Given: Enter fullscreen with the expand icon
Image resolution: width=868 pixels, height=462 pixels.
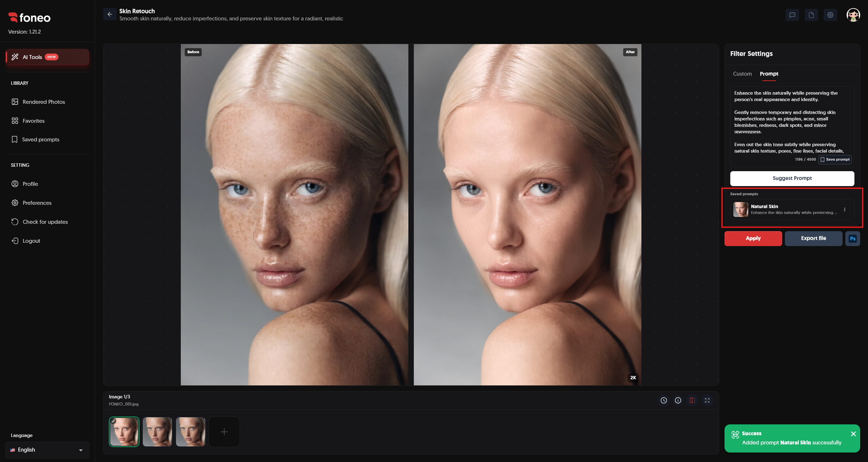Looking at the screenshot, I should 707,400.
